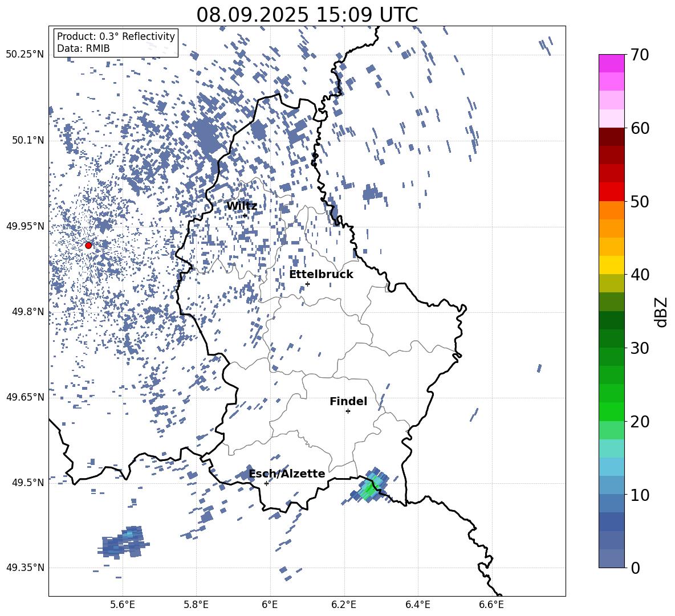Click the 6.6°E longitude label
Image resolution: width=675 pixels, height=616 pixels.
(491, 605)
